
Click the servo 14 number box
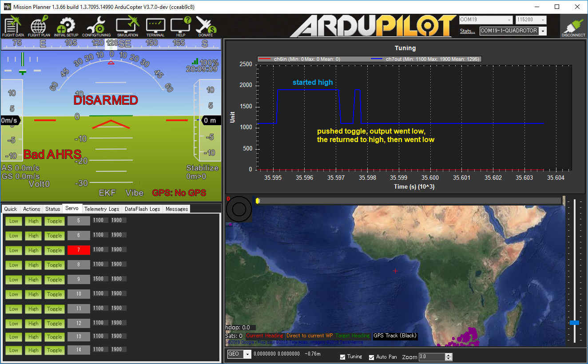coord(79,350)
